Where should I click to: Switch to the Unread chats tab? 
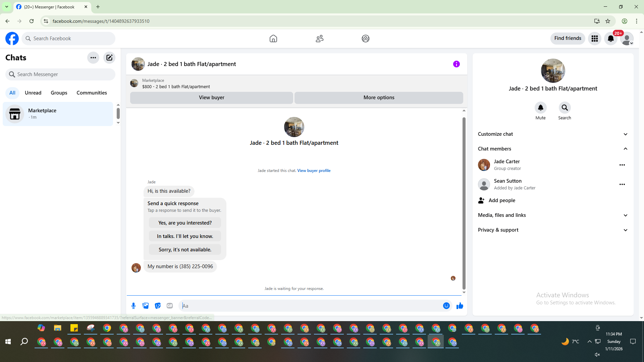click(33, 93)
